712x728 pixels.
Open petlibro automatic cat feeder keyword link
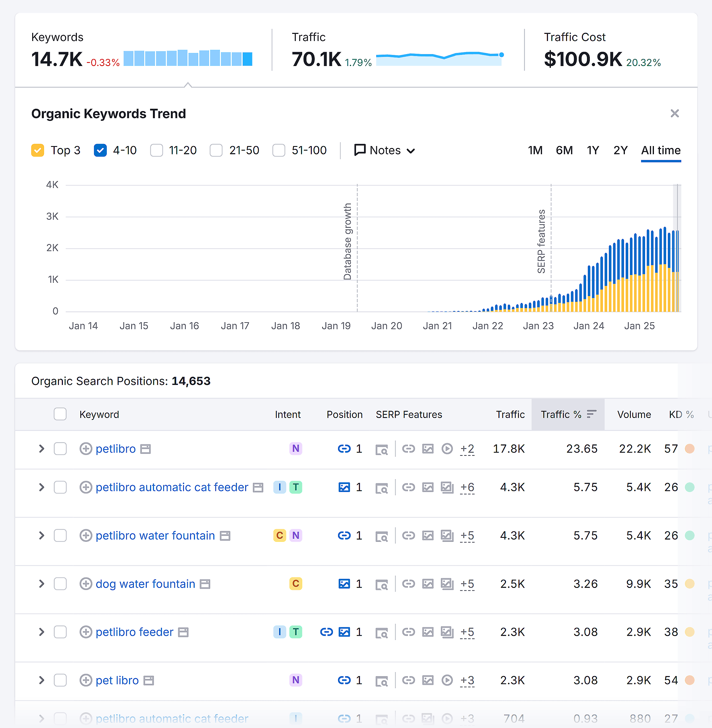point(172,487)
